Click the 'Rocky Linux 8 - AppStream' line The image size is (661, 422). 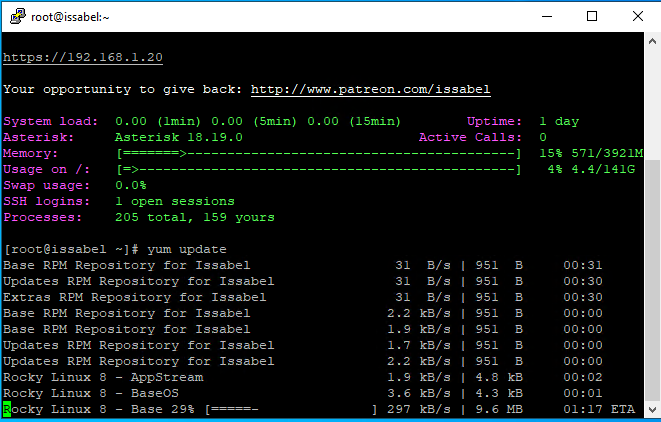click(x=103, y=377)
